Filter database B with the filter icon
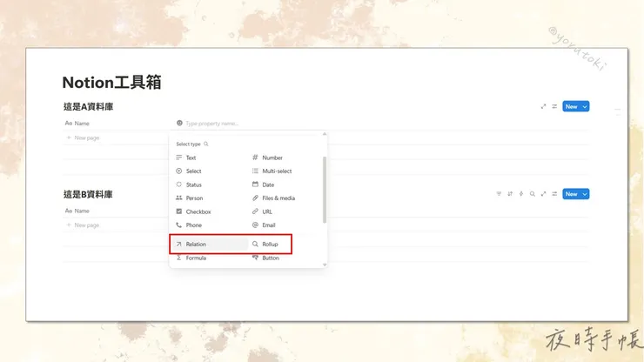The height and width of the screenshot is (362, 644). click(499, 194)
